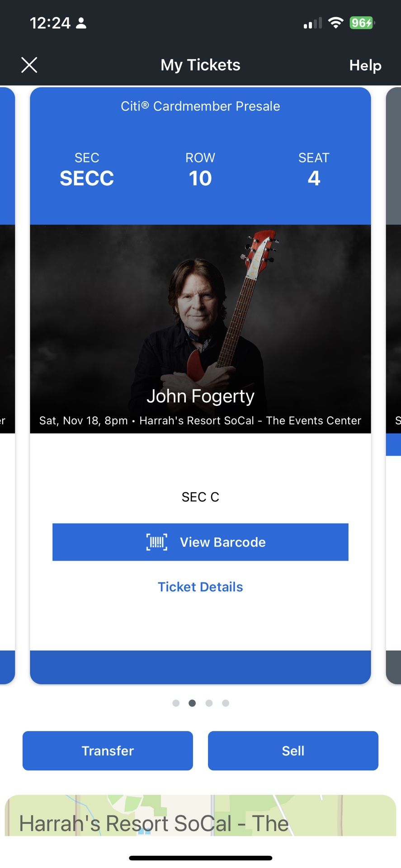401x868 pixels.
Task: Tap the cellular signal bars icon
Action: pos(312,23)
